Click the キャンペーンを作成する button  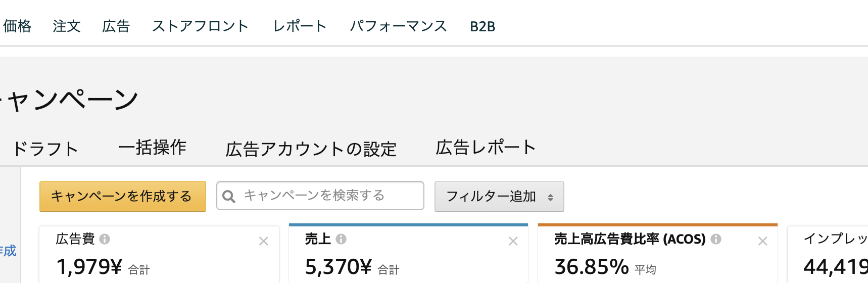(123, 197)
